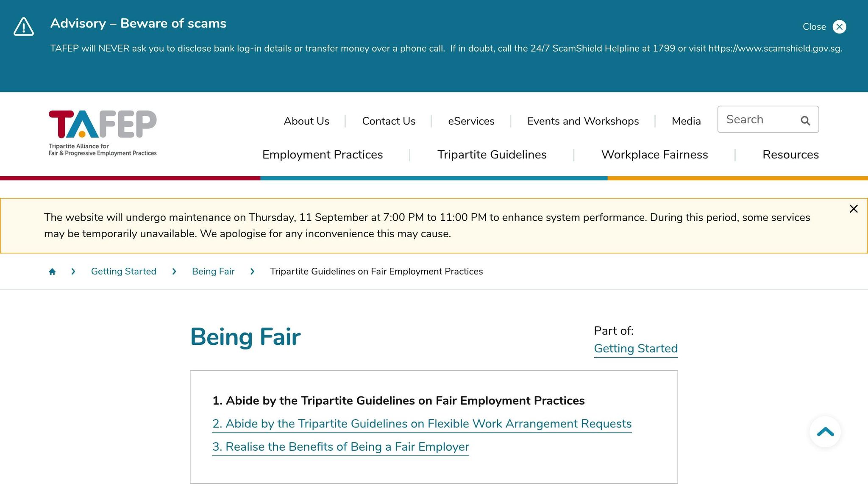The width and height of the screenshot is (868, 488).
Task: Click the chevron after Getting Started breadcrumb
Action: pos(174,271)
